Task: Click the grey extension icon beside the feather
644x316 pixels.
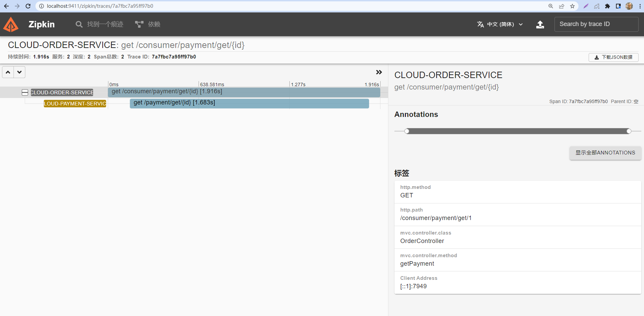Action: [597, 6]
